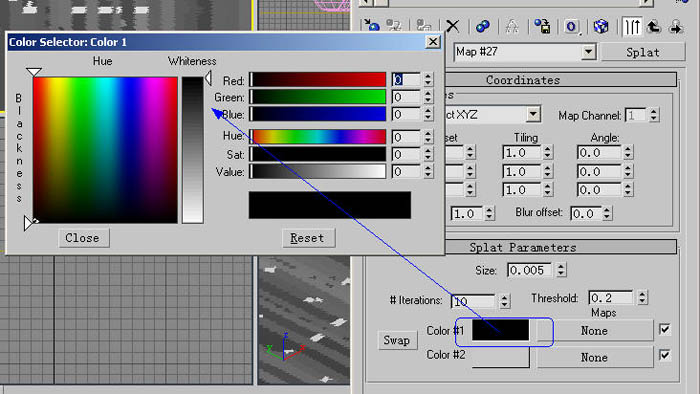Toggle the Color #2 map checkbox
The height and width of the screenshot is (394, 700).
point(665,355)
